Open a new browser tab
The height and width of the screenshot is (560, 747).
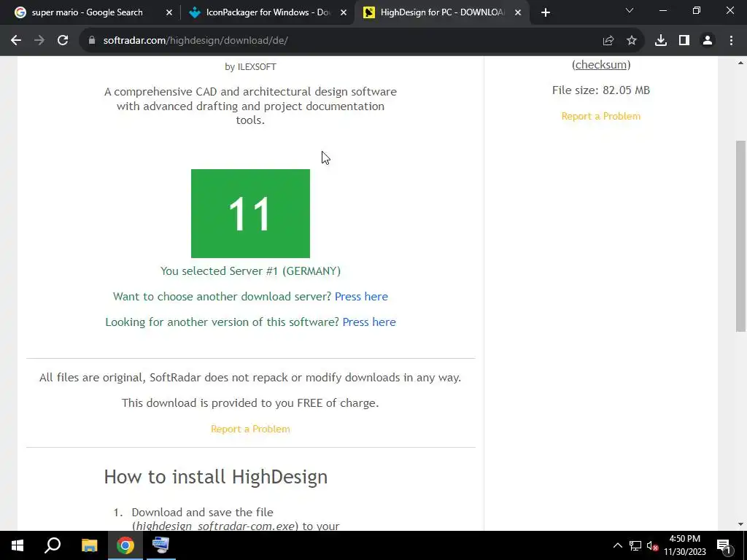546,12
